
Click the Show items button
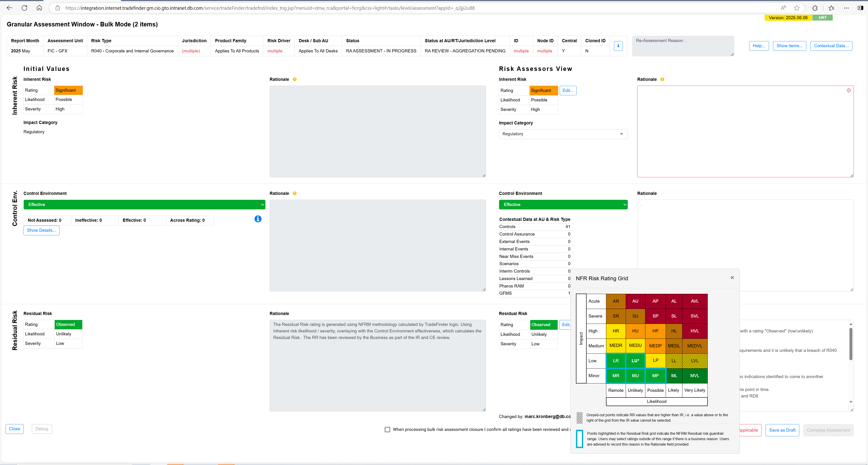point(789,46)
